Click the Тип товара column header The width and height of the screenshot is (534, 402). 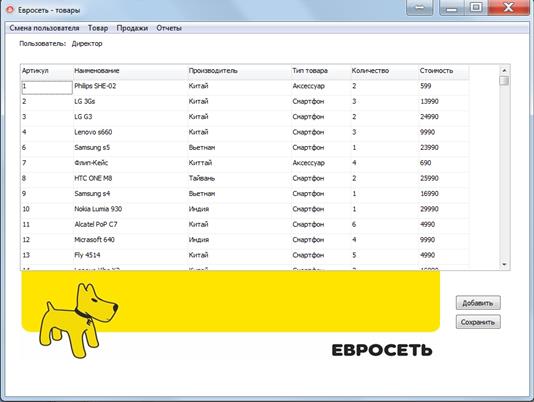pyautogui.click(x=321, y=71)
